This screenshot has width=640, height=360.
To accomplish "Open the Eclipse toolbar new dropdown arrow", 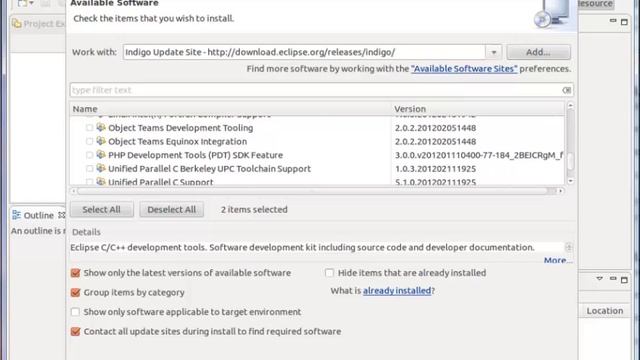I will click(x=31, y=3).
